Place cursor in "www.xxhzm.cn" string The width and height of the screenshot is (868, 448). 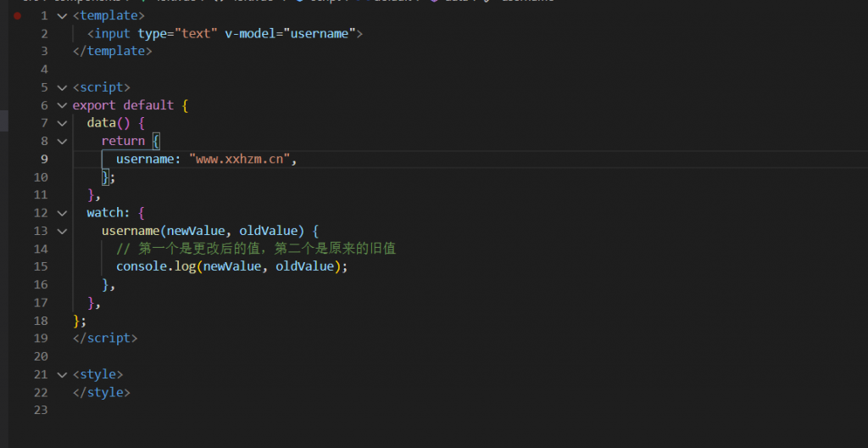[x=240, y=160]
